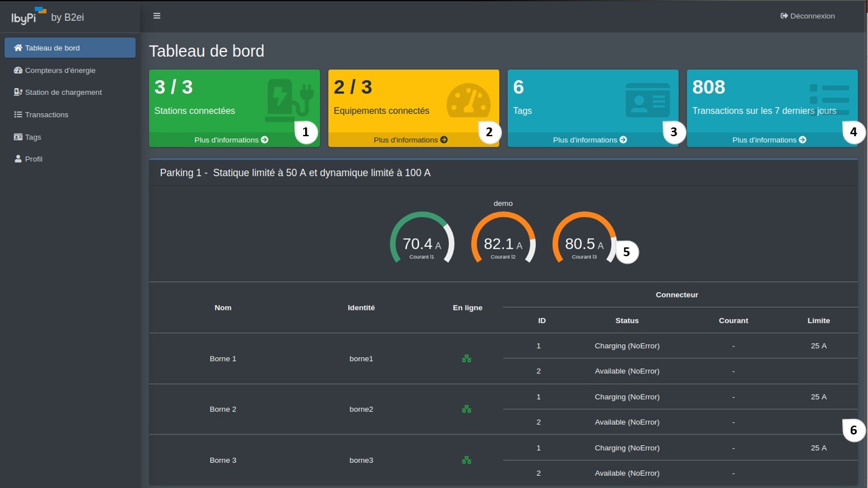Click the online network icon for Borne 2
868x488 pixels.
pyautogui.click(x=467, y=409)
